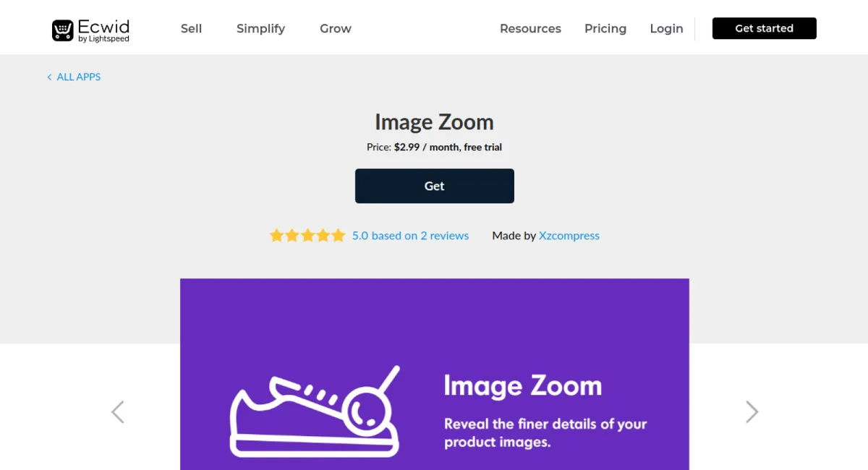Open the Xzcompress developer page
Screen dimensions: 868x470
tap(569, 235)
